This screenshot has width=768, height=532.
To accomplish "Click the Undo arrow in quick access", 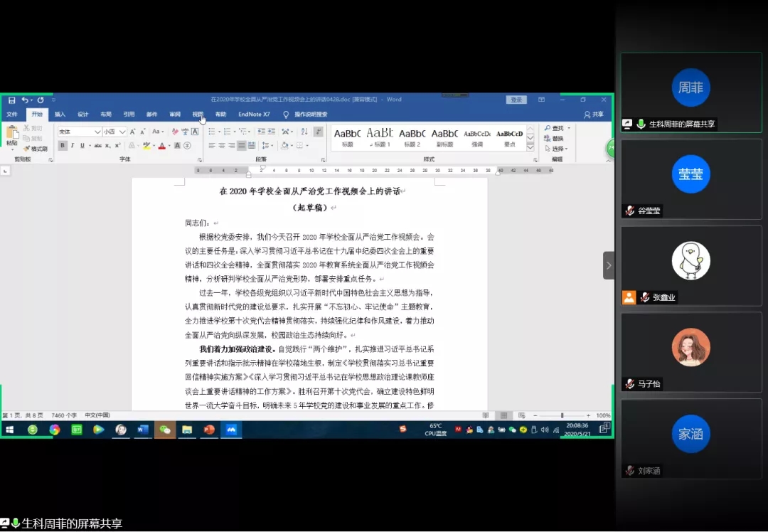I will click(x=25, y=100).
